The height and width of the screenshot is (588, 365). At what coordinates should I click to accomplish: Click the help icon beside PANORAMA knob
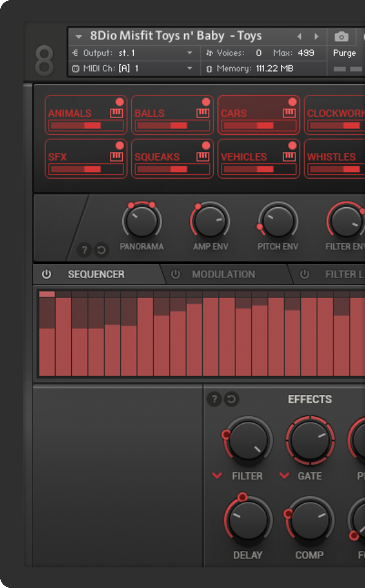84,250
